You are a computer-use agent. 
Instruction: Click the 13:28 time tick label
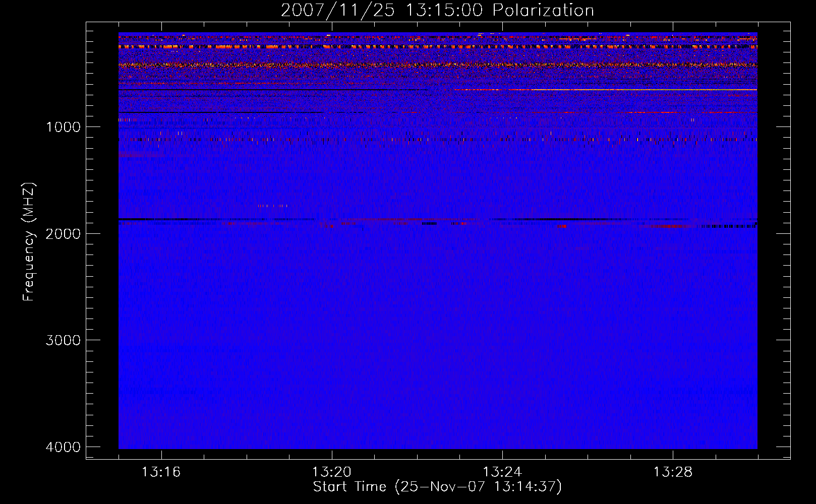coord(673,472)
